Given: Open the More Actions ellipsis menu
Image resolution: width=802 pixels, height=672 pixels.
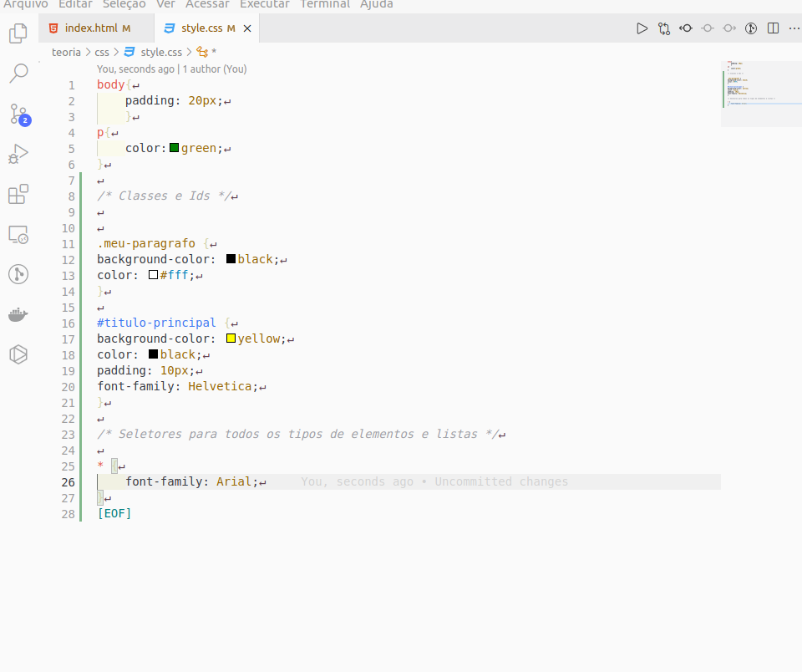Looking at the screenshot, I should (794, 28).
